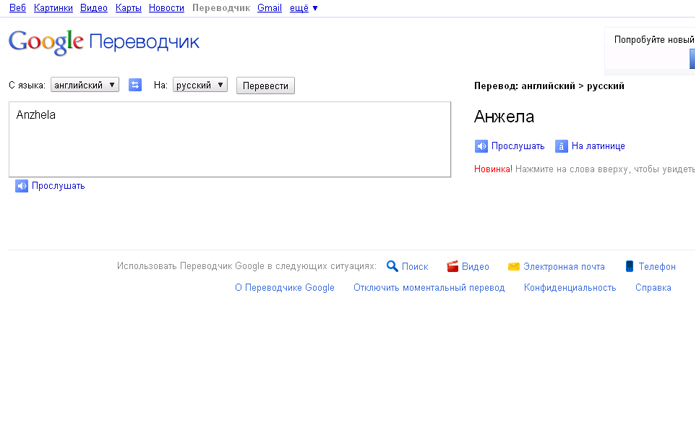695x431 pixels.
Task: Open the Справка help link
Action: click(653, 287)
